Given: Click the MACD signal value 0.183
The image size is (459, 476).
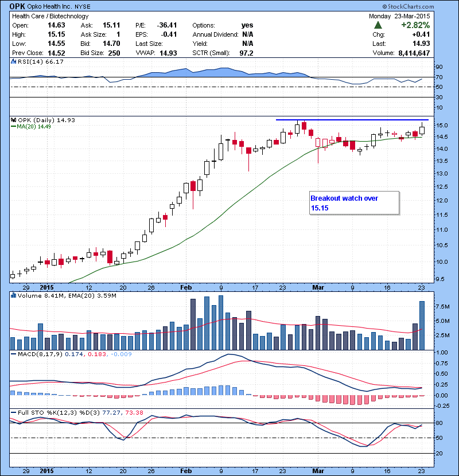Looking at the screenshot, I should [96, 354].
